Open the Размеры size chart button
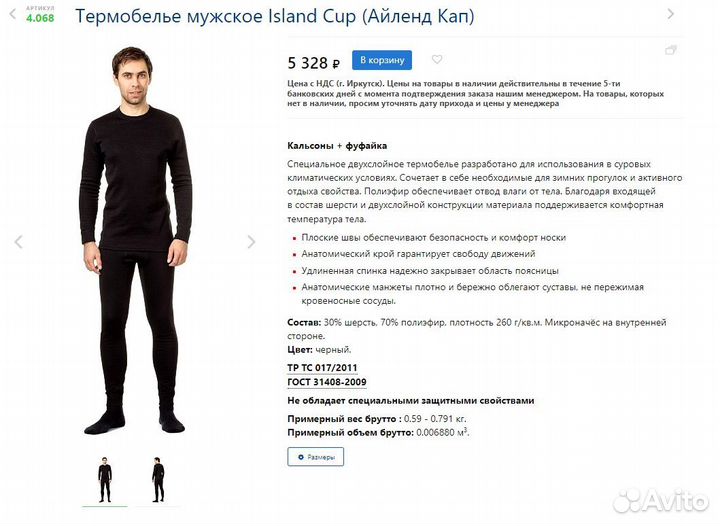Image resolution: width=720 pixels, height=526 pixels. coord(315,457)
